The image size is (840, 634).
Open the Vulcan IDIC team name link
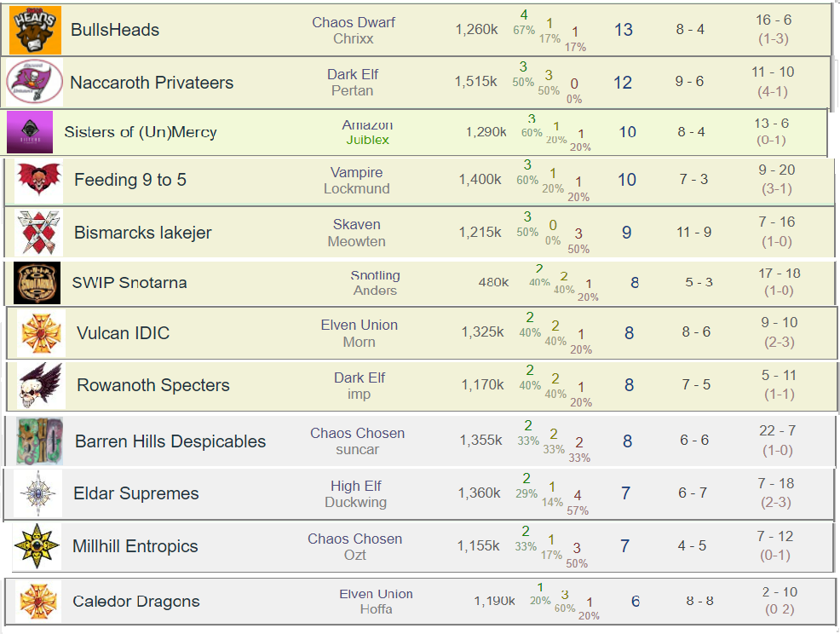123,333
